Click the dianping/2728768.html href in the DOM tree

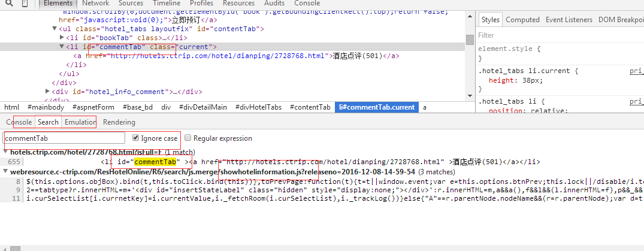(219, 56)
